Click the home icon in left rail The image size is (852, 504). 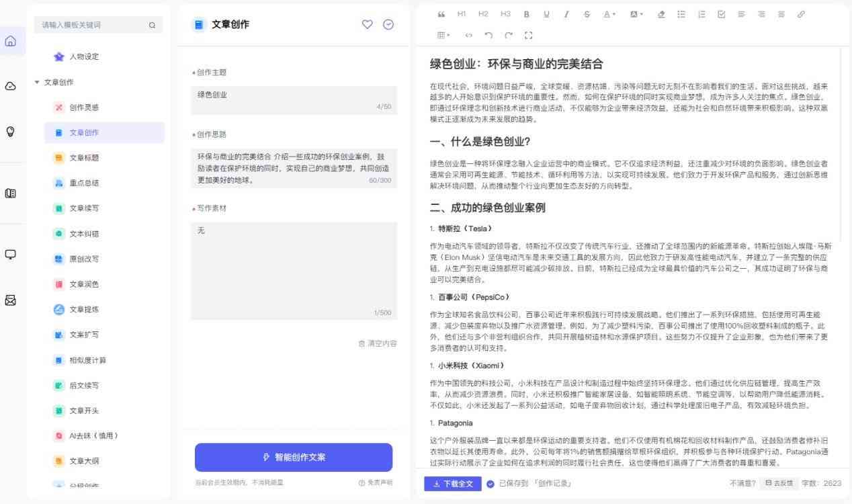[11, 41]
